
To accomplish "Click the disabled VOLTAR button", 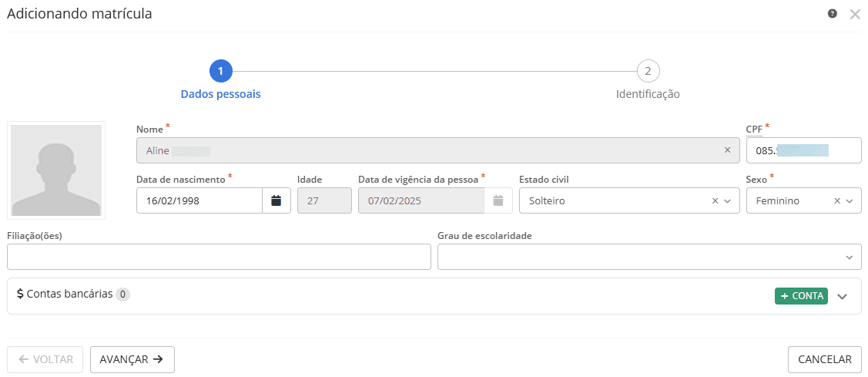I will coord(45,360).
